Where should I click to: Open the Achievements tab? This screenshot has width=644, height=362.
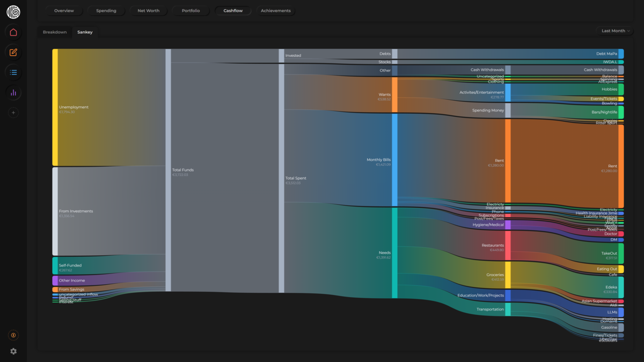pos(275,11)
